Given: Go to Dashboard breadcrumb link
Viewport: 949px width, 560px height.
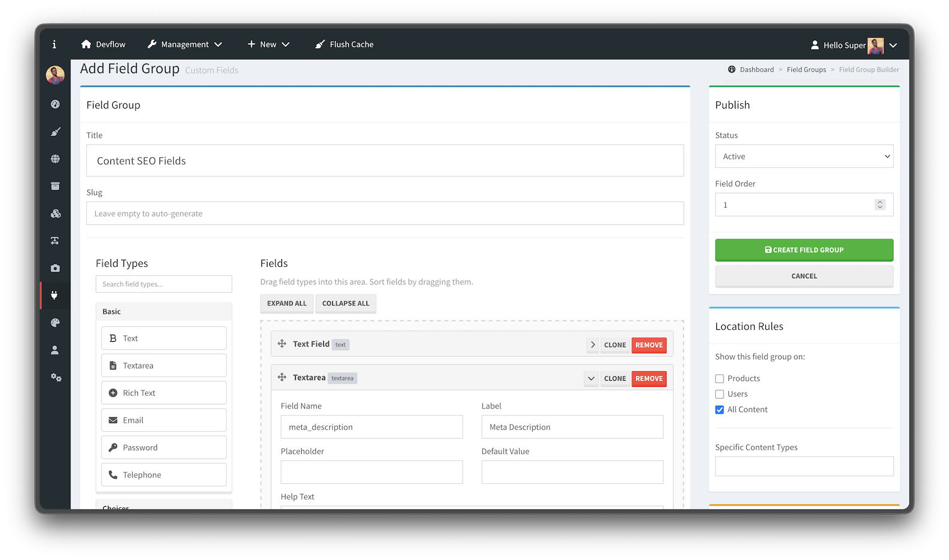Looking at the screenshot, I should click(756, 70).
